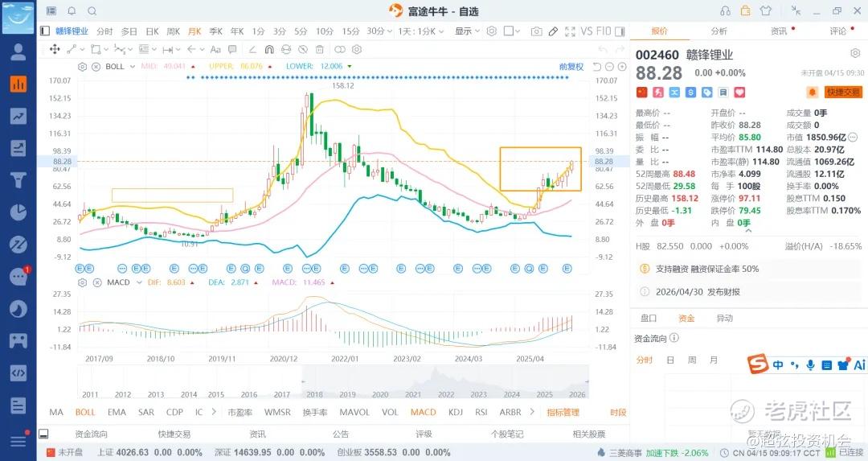Toggle the left panel layout icon beside 赣锋锂业

45,31
